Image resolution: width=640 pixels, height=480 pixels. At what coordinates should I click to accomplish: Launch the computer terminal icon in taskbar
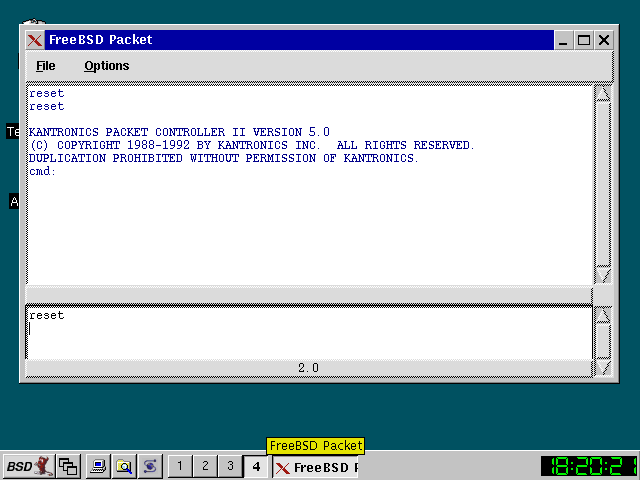(98, 466)
